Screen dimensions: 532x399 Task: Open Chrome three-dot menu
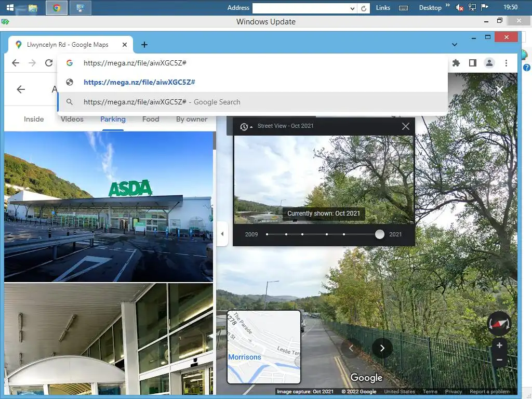point(506,63)
